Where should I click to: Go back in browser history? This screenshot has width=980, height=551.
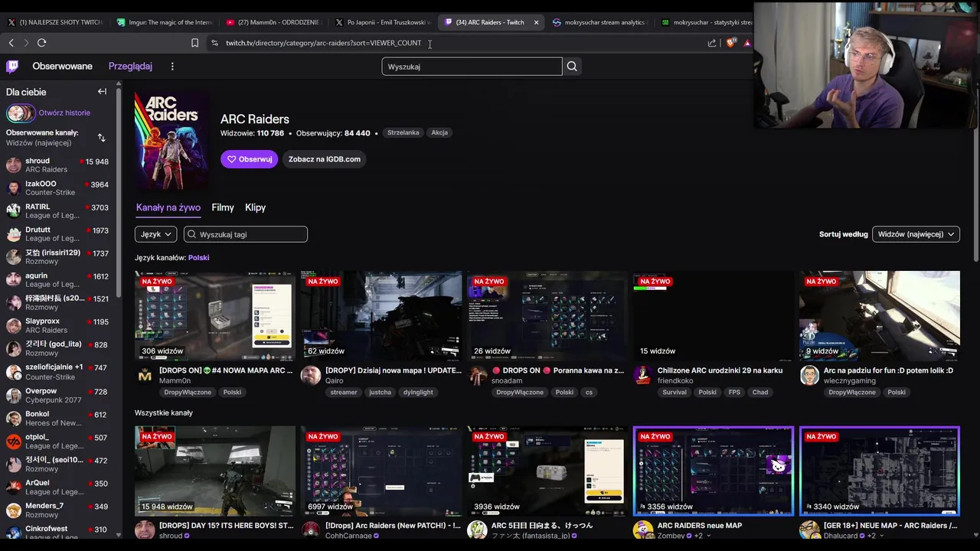tap(11, 43)
